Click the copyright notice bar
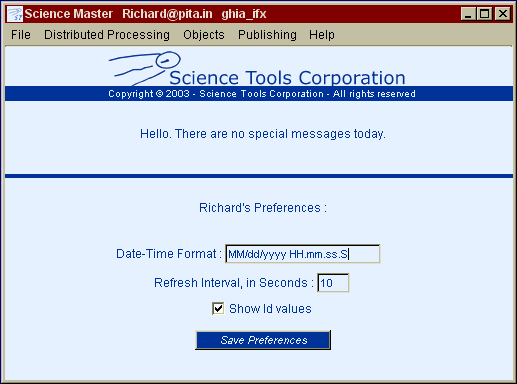The image size is (517, 384). pyautogui.click(x=259, y=94)
